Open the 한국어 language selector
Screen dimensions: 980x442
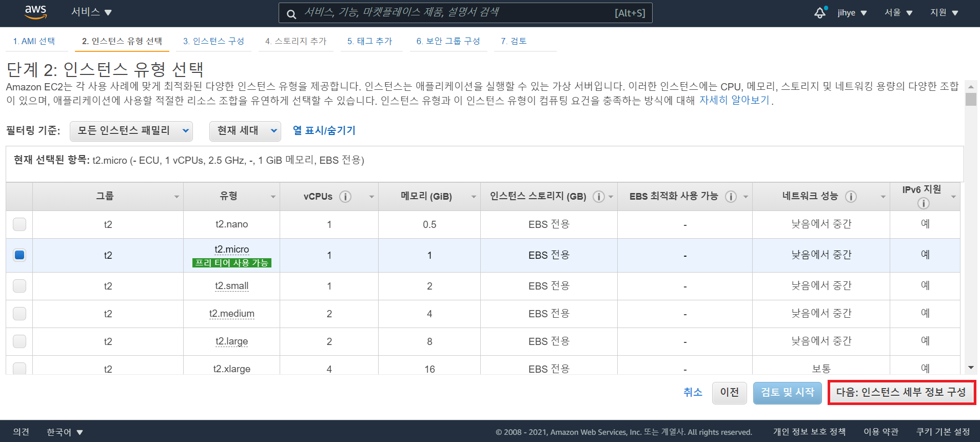click(65, 432)
